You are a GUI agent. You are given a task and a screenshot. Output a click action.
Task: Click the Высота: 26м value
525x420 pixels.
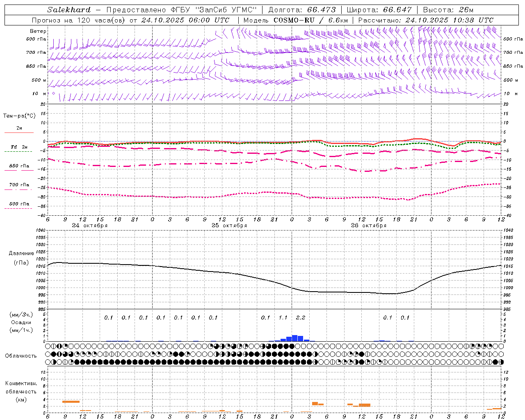tap(448, 10)
